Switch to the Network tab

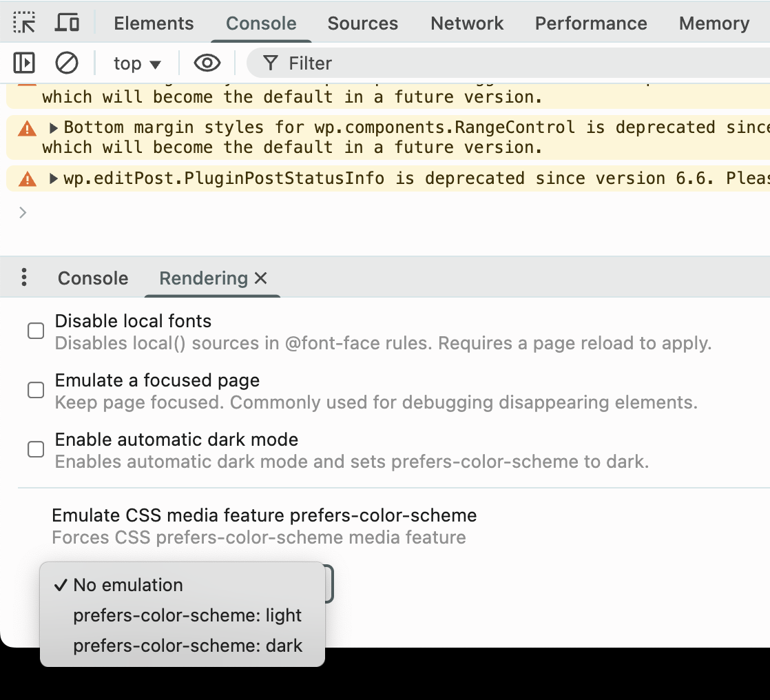pos(467,23)
